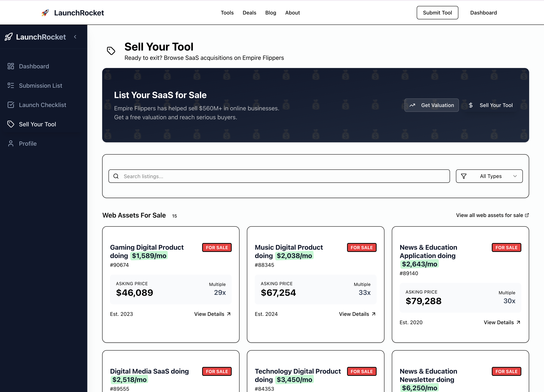Viewport: 544px width, 392px height.
Task: Click the FOR SALE badge on Music Digital Product
Action: tap(362, 247)
